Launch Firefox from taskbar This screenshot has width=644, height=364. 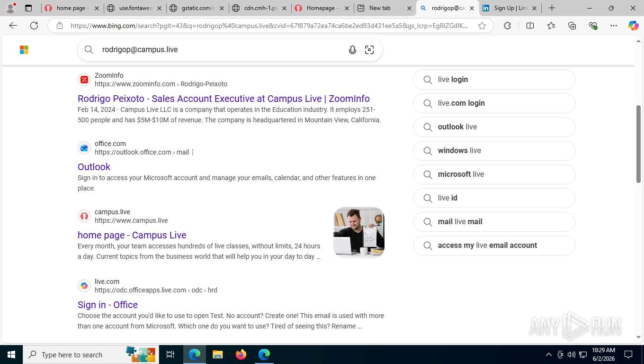pyautogui.click(x=241, y=355)
